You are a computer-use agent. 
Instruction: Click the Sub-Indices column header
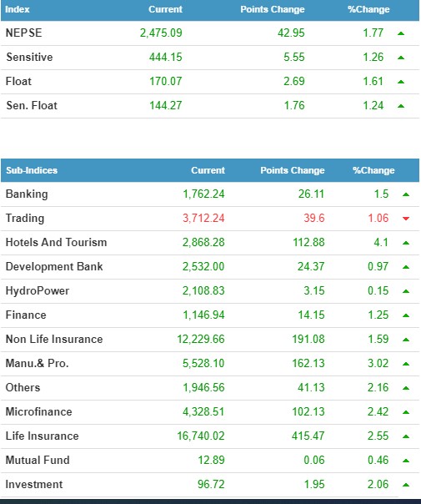(32, 170)
